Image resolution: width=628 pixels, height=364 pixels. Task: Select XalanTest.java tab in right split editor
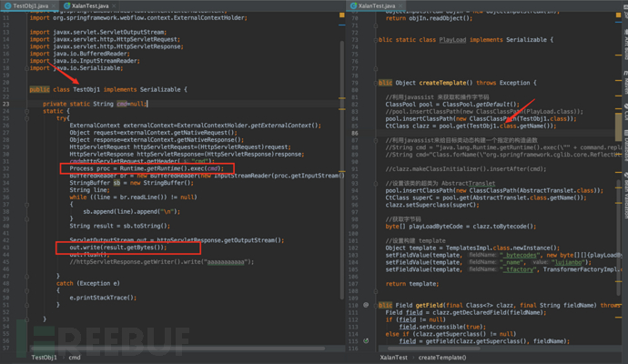pos(377,5)
